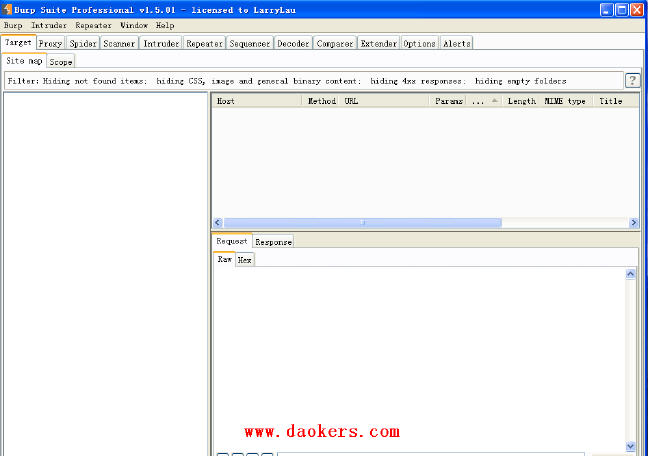Image resolution: width=648 pixels, height=456 pixels.
Task: Switch to the Spider tab
Action: (83, 43)
